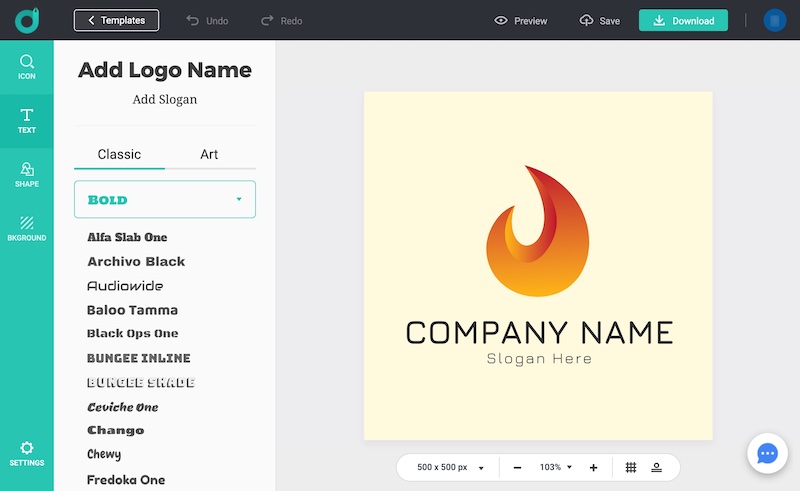Viewport: 800px width, 491px height.
Task: Choose the Ceviche One font
Action: (x=122, y=407)
